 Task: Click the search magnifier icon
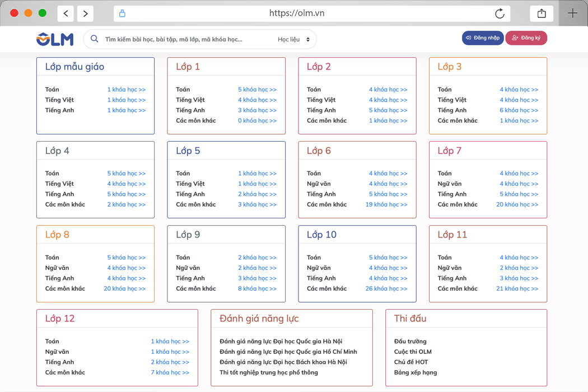(95, 39)
